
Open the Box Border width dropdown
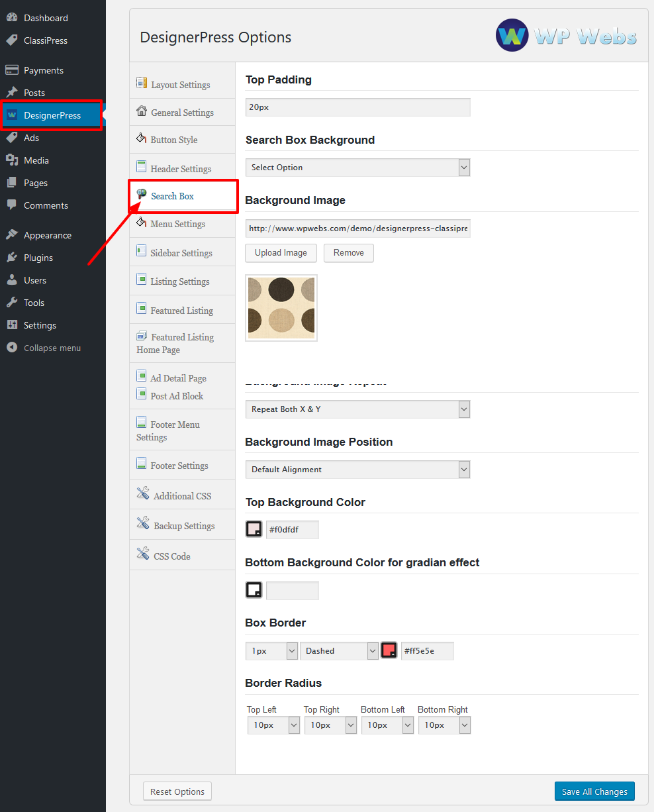pos(271,651)
